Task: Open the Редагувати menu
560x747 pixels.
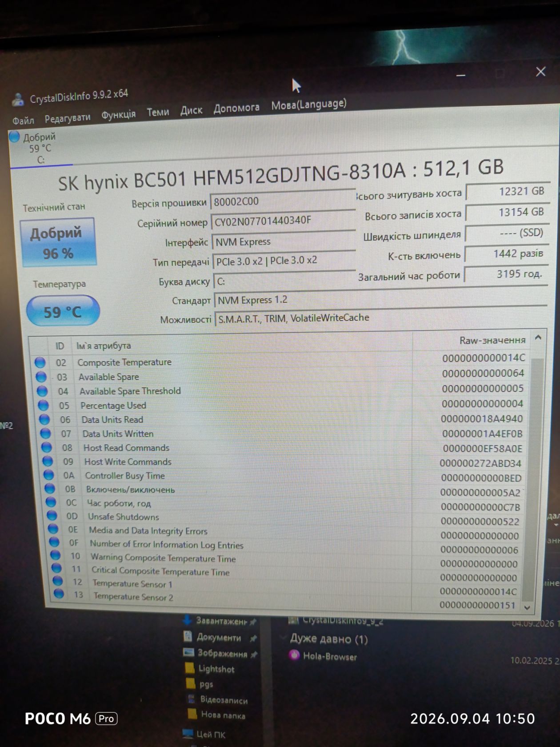Action: coord(68,118)
